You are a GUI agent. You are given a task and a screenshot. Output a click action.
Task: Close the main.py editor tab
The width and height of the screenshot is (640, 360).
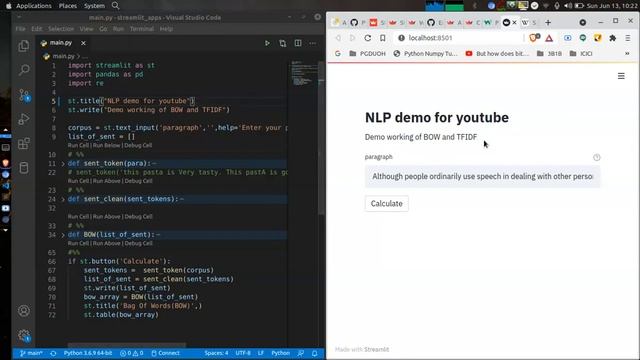(83, 43)
